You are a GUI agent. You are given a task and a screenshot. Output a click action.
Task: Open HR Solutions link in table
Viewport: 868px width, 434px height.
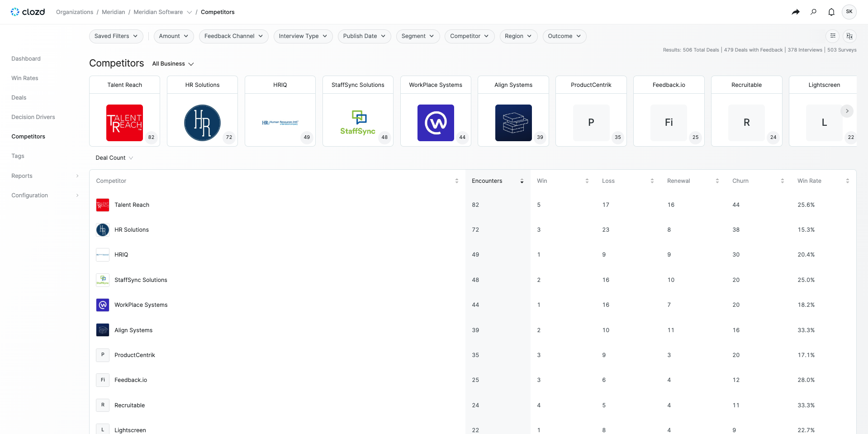[132, 230]
